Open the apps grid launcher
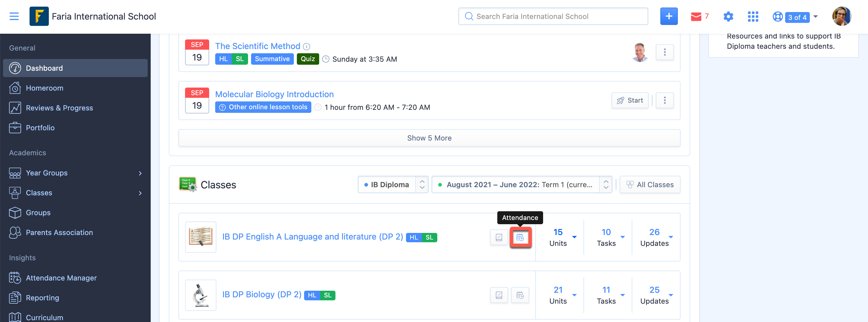Viewport: 868px width, 322px height. click(753, 17)
